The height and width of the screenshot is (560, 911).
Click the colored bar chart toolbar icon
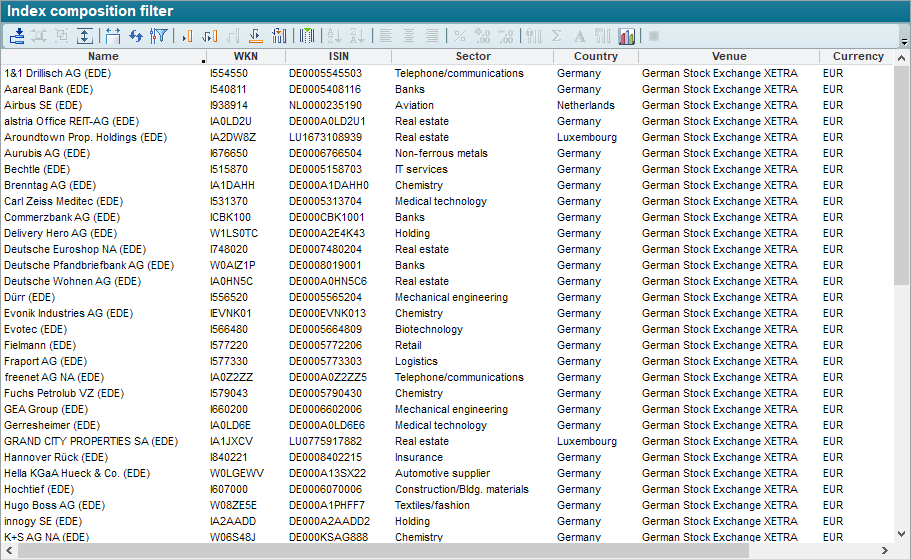click(627, 36)
